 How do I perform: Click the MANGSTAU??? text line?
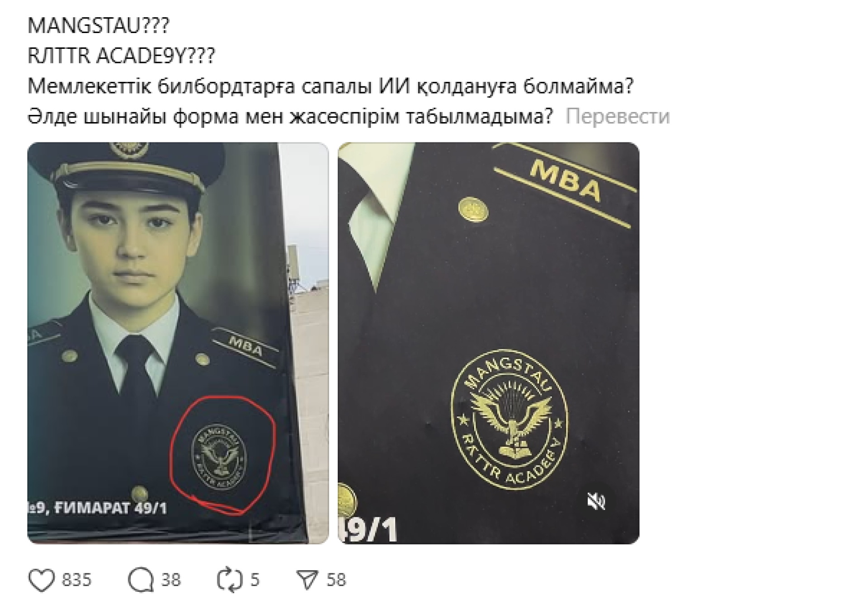coord(98,25)
